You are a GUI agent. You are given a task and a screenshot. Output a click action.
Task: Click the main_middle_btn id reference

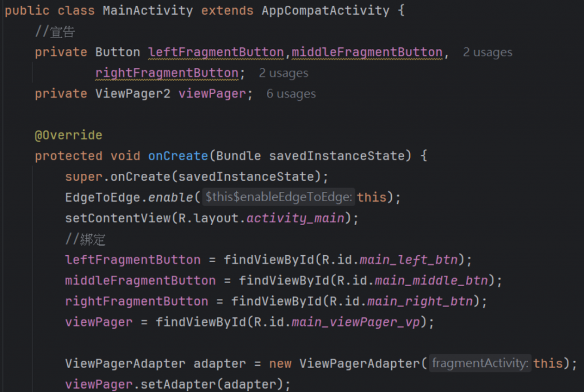pos(431,280)
